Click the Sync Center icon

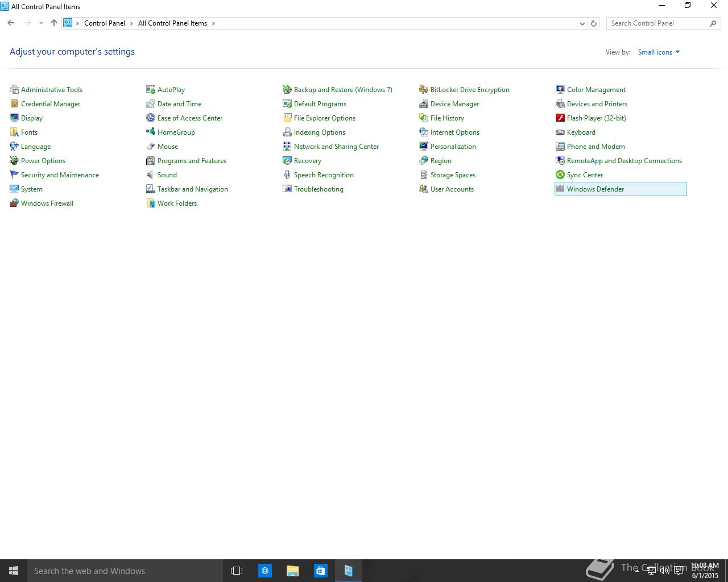point(560,174)
